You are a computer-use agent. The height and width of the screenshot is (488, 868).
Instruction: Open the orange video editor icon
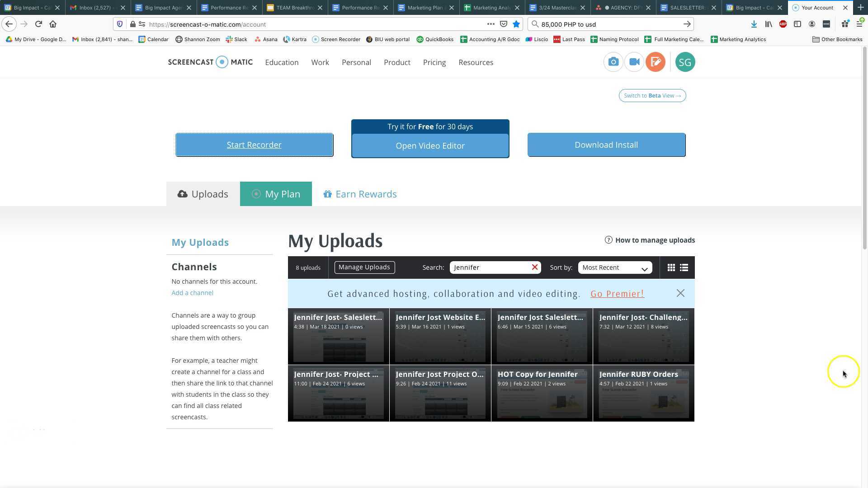tap(656, 62)
